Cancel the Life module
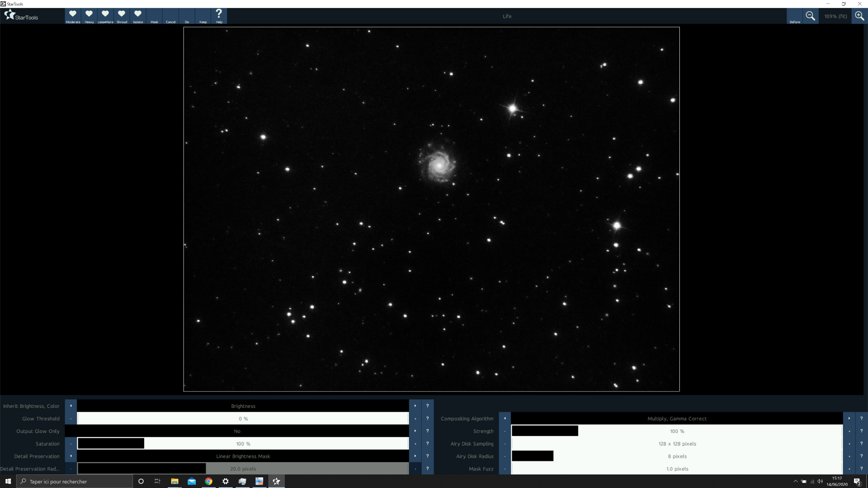 pos(170,16)
